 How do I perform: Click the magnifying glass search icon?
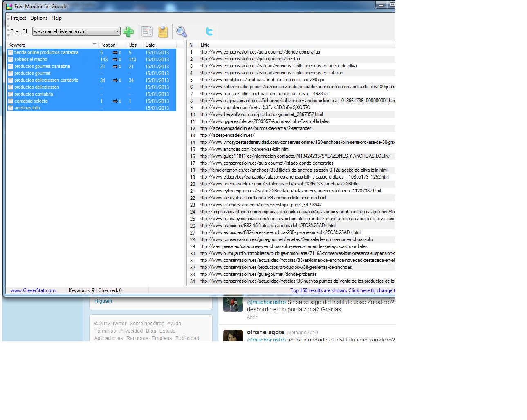point(181,31)
